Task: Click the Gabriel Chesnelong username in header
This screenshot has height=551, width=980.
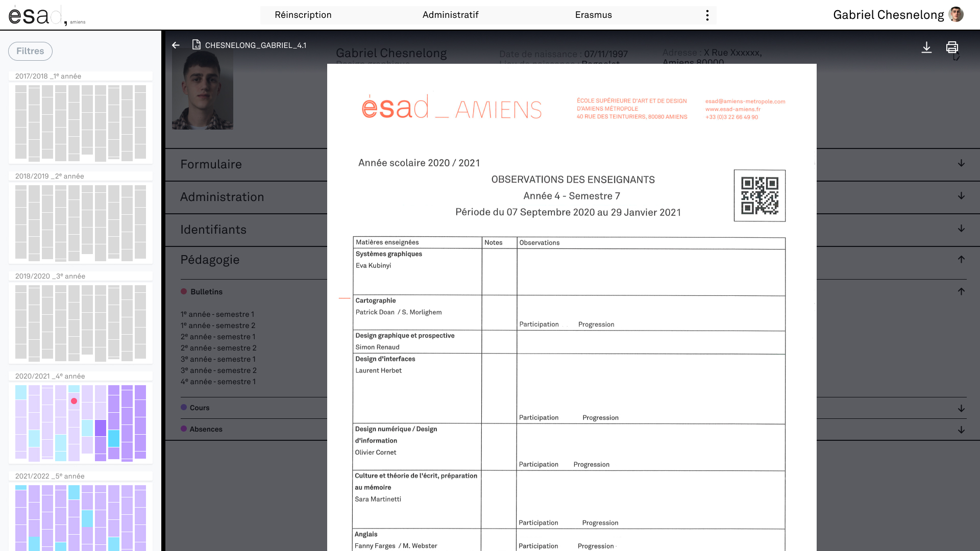Action: coord(888,15)
